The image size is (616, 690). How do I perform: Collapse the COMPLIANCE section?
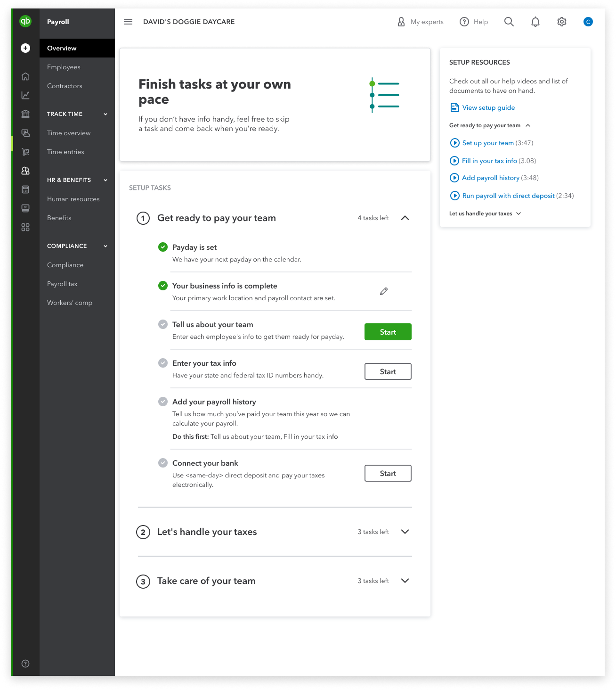(x=105, y=246)
